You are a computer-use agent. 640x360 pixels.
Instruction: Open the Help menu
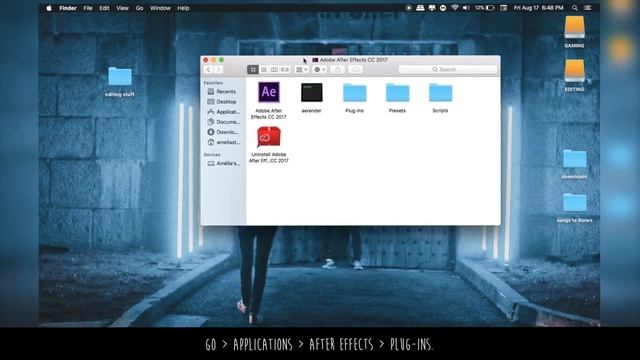point(183,8)
